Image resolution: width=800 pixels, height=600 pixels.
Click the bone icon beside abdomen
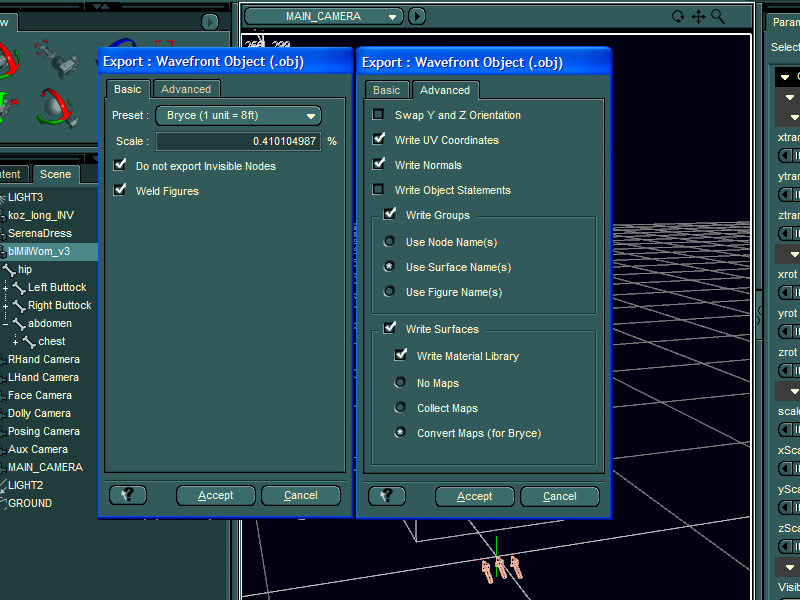[19, 323]
